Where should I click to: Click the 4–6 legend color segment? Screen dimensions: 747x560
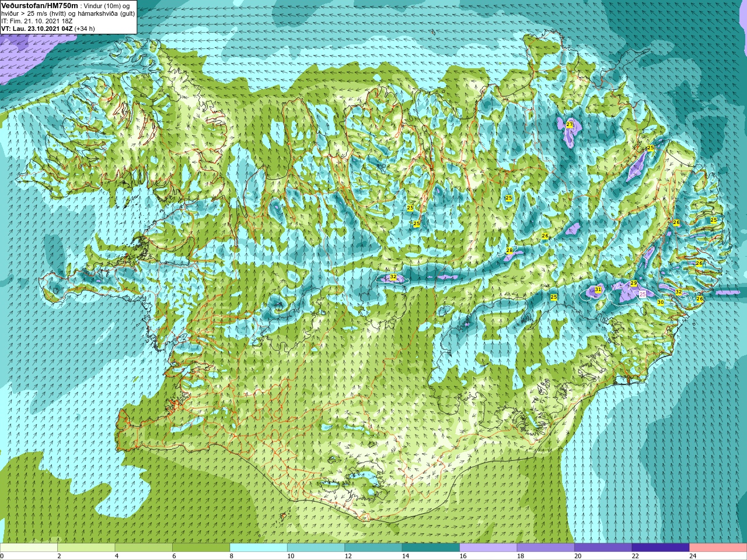point(144,547)
